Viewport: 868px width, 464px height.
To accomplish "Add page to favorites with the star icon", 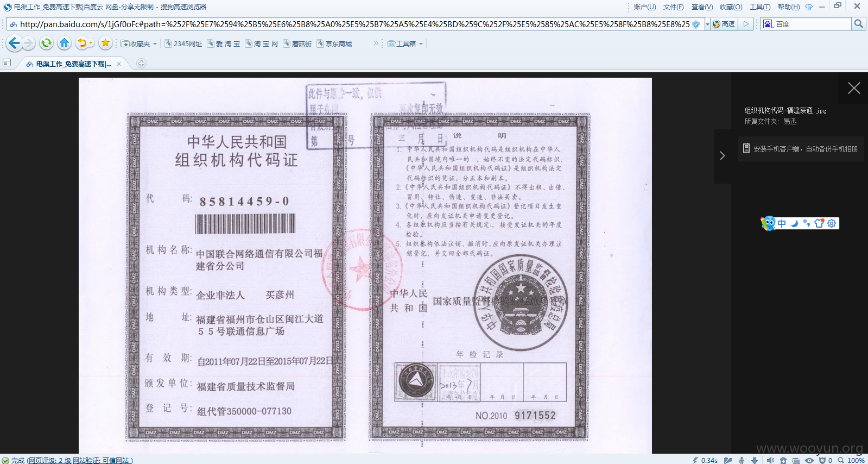I will [105, 43].
